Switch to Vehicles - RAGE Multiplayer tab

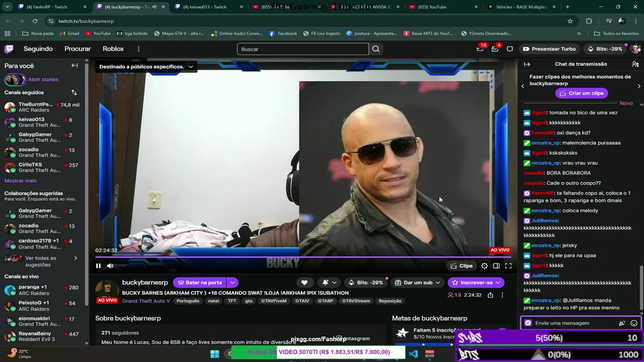tap(521, 7)
